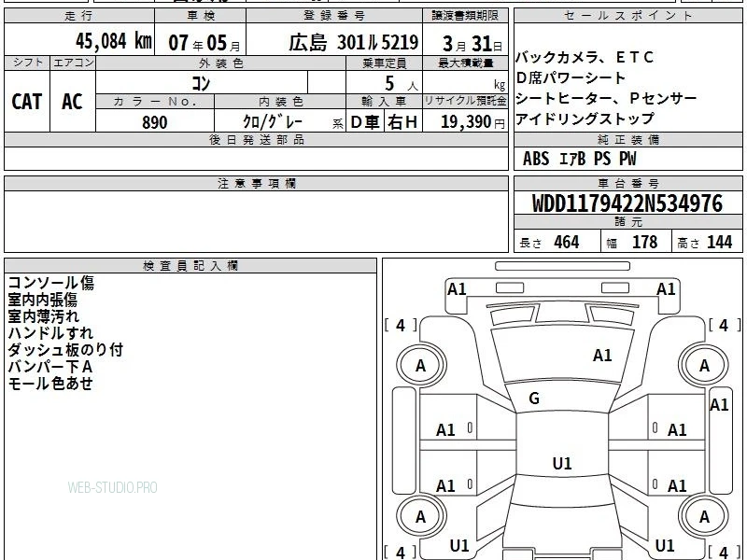Screen dimensions: 747x560
Task: Select the D車 import cell
Action: pos(364,122)
